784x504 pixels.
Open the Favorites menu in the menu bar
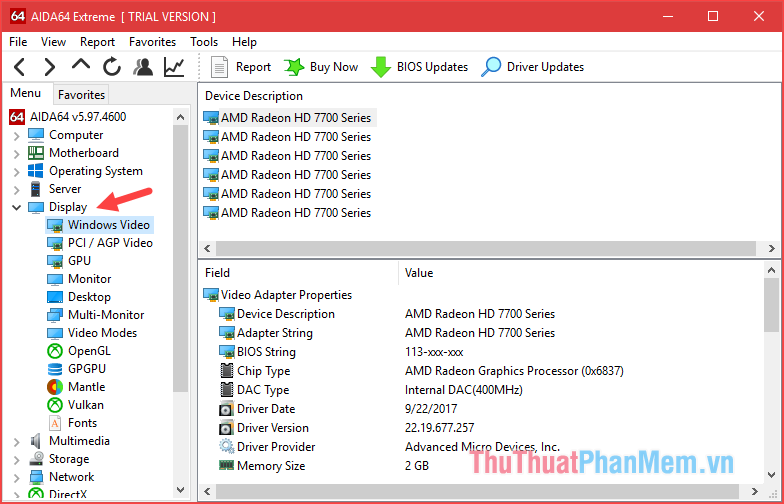(152, 42)
